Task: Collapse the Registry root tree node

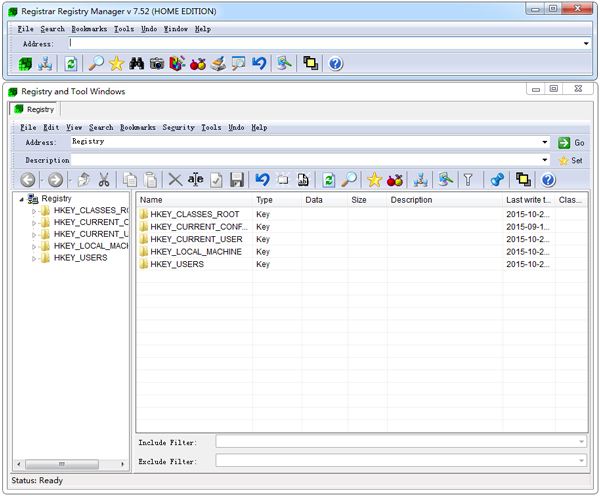Action: pos(22,199)
